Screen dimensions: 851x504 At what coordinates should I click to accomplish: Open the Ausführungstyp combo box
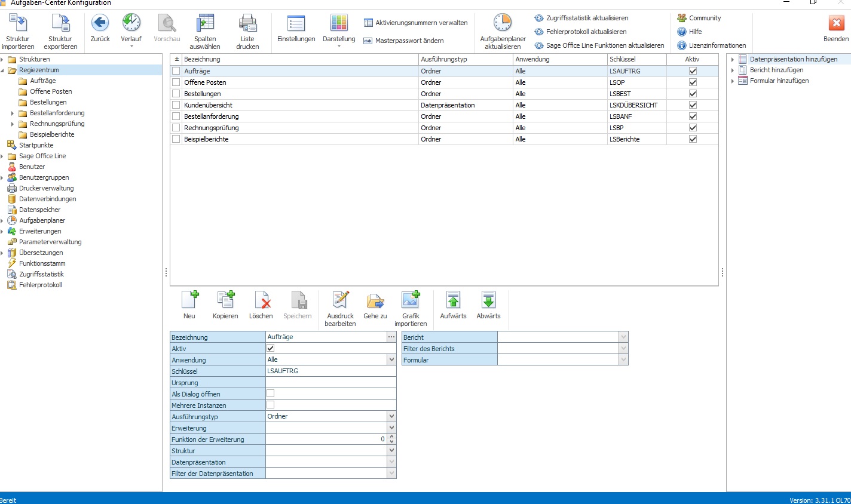331,416
